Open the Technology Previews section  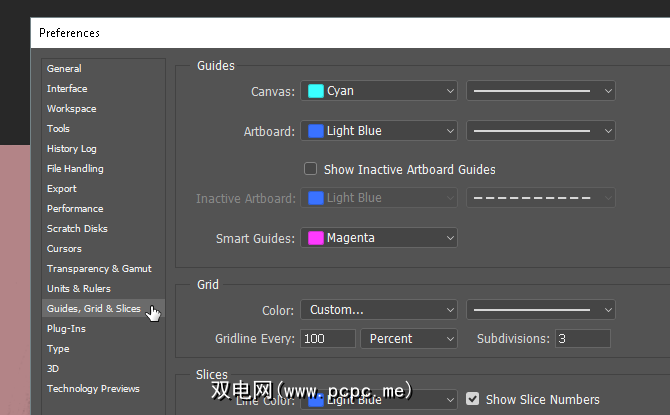point(93,389)
